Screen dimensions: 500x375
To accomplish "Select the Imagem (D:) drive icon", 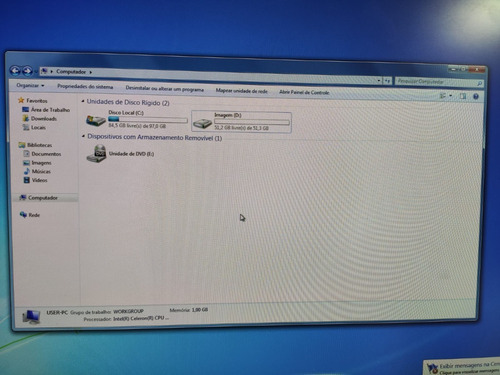I will tap(202, 123).
